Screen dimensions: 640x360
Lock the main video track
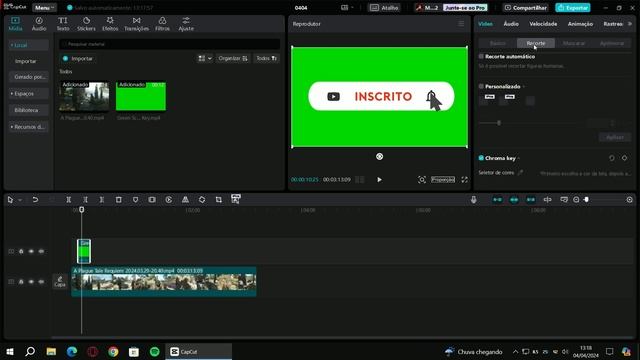21,282
